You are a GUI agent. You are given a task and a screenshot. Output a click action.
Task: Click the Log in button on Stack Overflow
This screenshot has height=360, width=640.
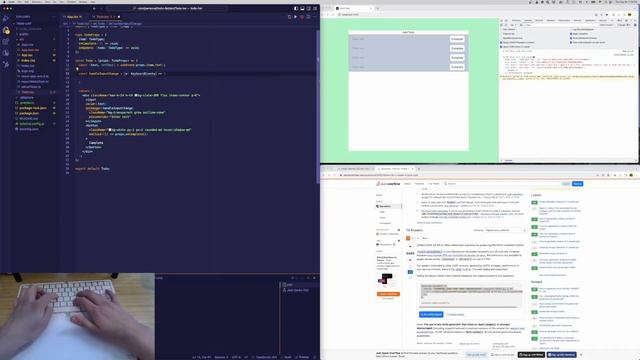(566, 184)
